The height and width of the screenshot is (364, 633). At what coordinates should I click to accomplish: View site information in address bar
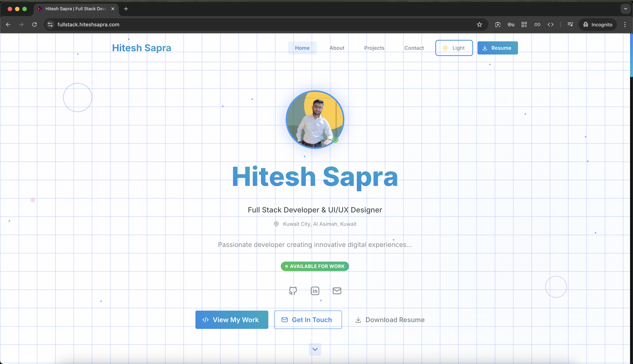(50, 25)
